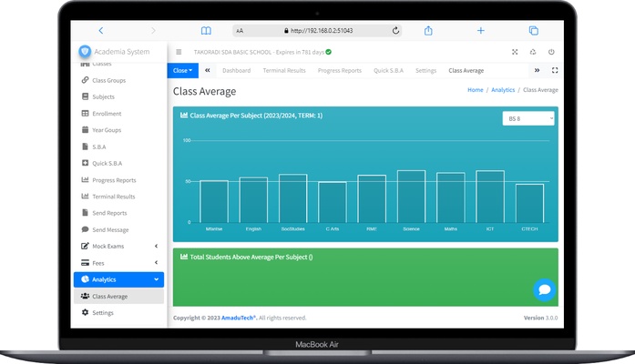This screenshot has width=635, height=364.
Task: Open the Close tabs dropdown
Action: pyautogui.click(x=182, y=70)
